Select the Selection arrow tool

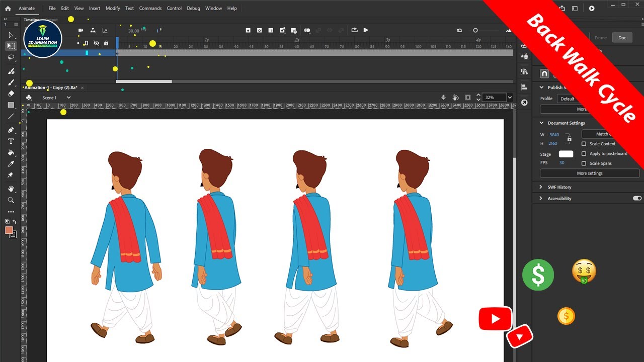11,35
